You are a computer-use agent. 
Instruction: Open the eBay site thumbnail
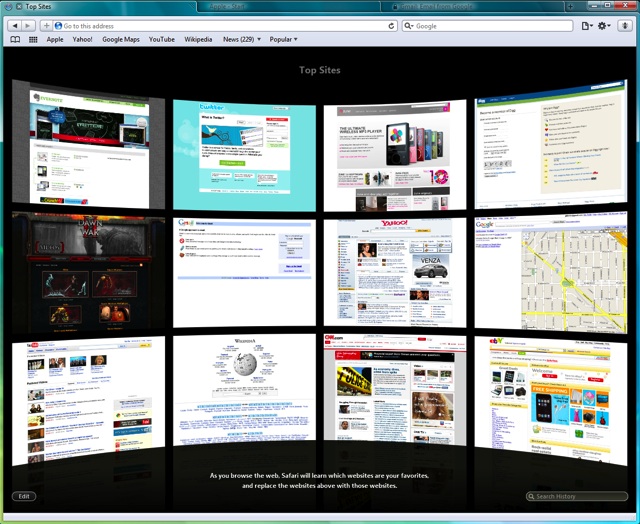click(x=551, y=401)
